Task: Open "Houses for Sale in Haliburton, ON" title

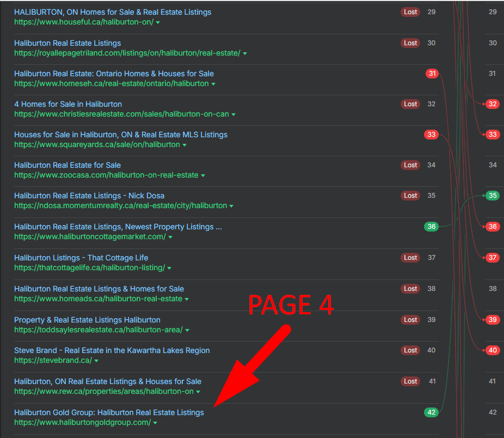Action: pyautogui.click(x=121, y=135)
